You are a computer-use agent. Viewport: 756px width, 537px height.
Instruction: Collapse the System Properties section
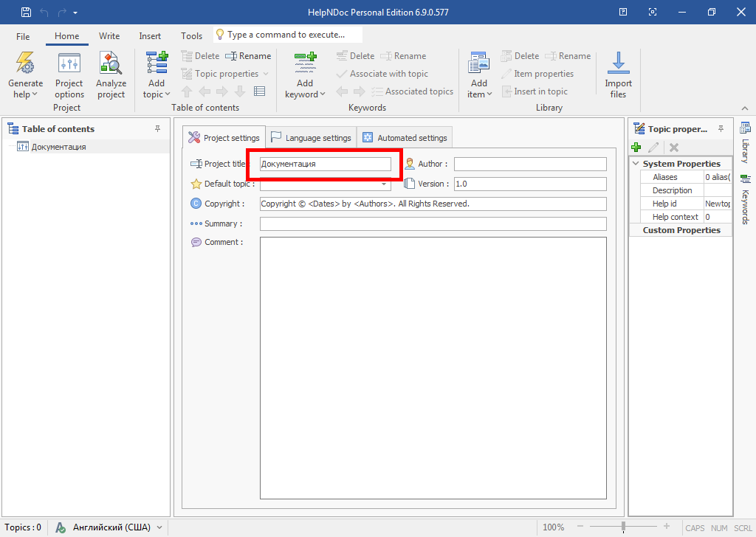636,164
